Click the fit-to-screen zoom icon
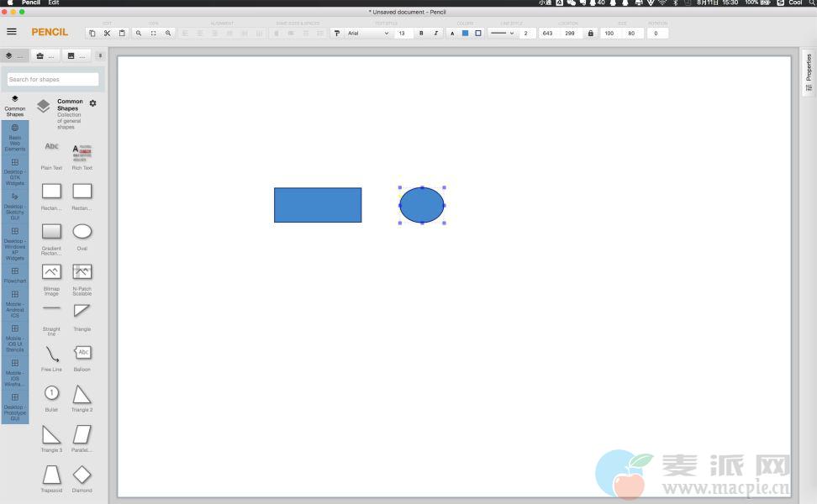This screenshot has width=817, height=504. (153, 34)
